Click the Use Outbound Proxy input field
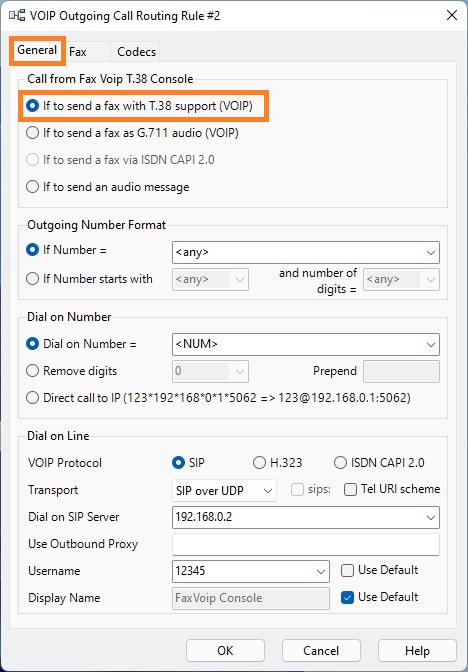The width and height of the screenshot is (468, 672). pyautogui.click(x=306, y=544)
